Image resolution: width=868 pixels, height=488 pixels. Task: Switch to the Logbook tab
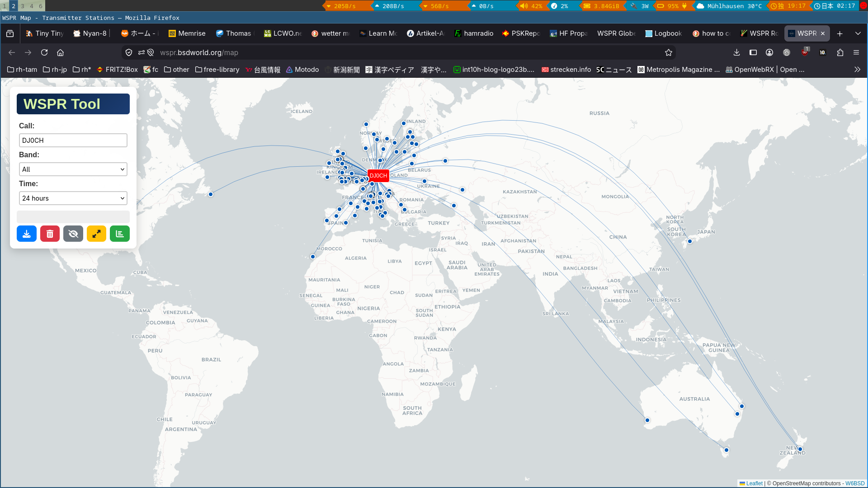663,33
